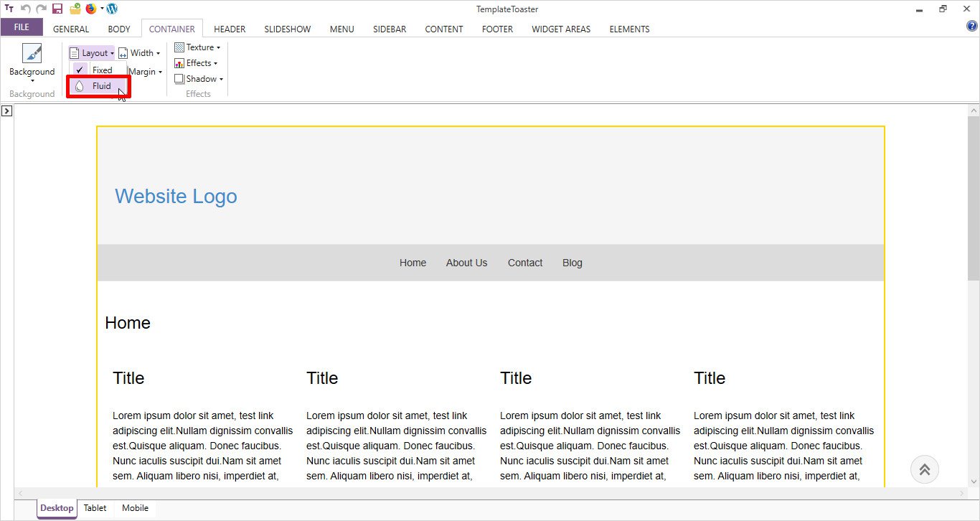Click the Save icon in quick access toolbar
The height and width of the screenshot is (521, 980).
point(57,9)
